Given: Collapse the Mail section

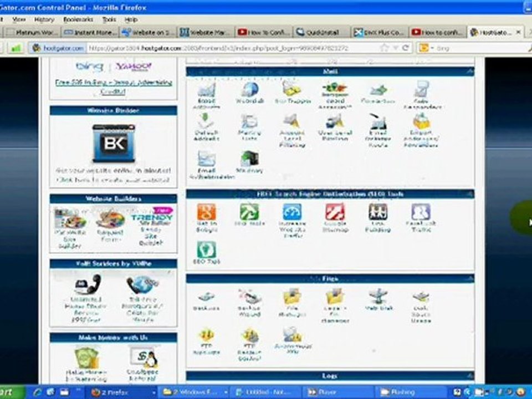Looking at the screenshot, I should coord(469,71).
